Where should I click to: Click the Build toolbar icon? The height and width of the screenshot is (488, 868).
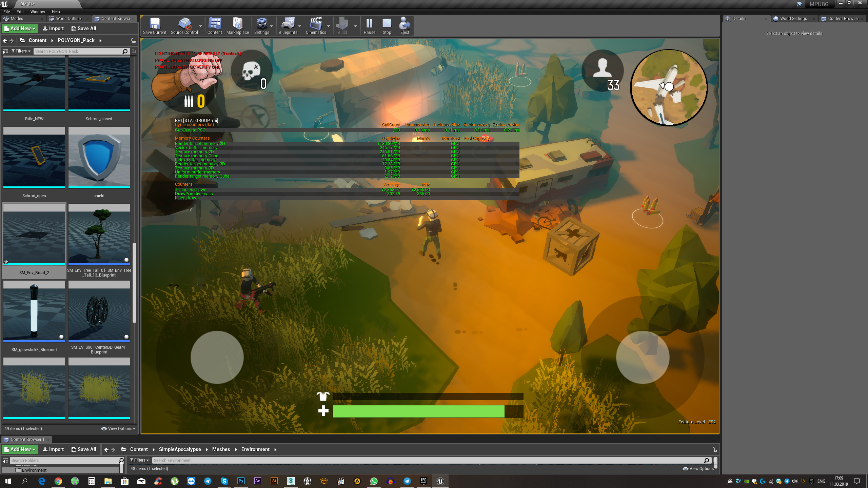342,26
